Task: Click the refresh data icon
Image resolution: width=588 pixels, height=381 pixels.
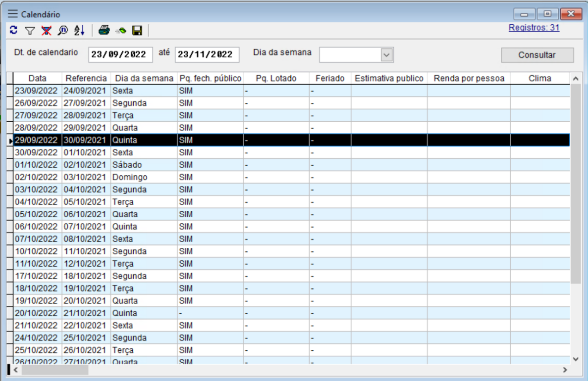Action: (13, 30)
